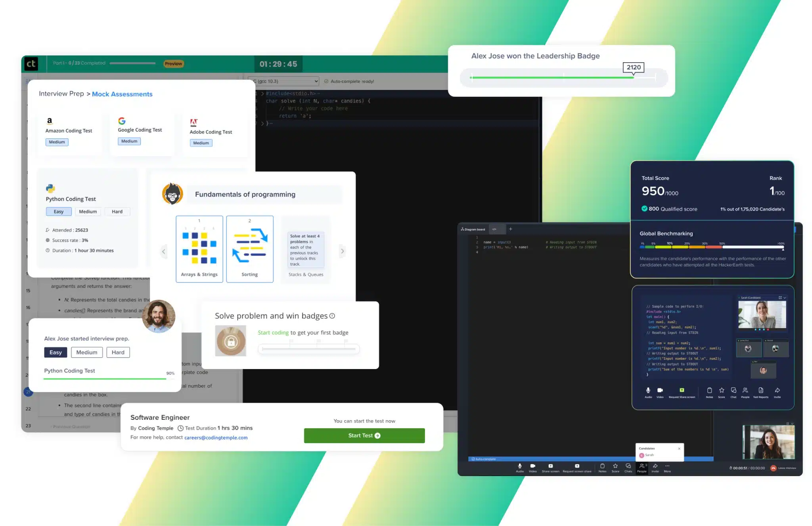The height and width of the screenshot is (526, 812).
Task: Click the 01:29:45 test timer
Action: click(x=278, y=64)
